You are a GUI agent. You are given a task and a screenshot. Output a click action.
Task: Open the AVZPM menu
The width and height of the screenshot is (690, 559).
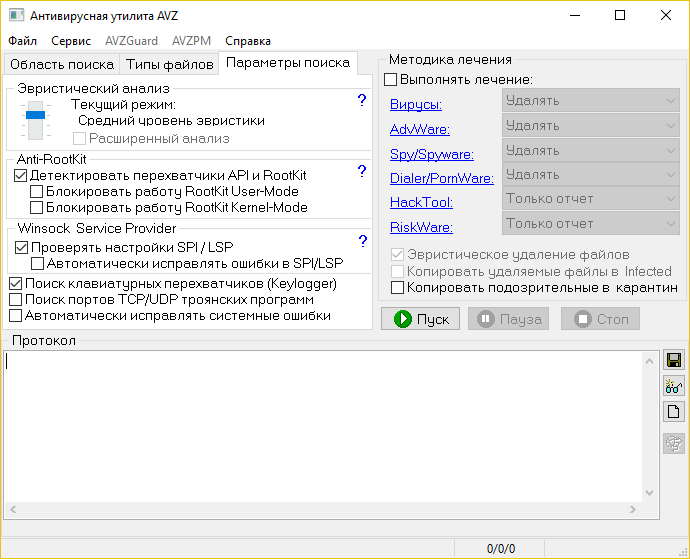tap(191, 41)
